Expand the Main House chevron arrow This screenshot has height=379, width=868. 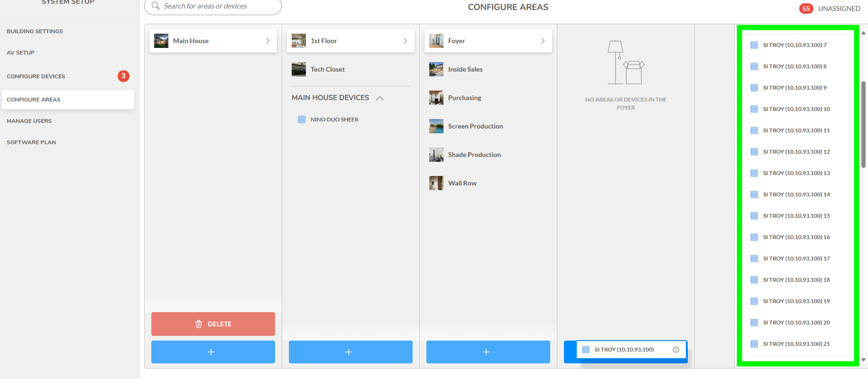pyautogui.click(x=268, y=41)
